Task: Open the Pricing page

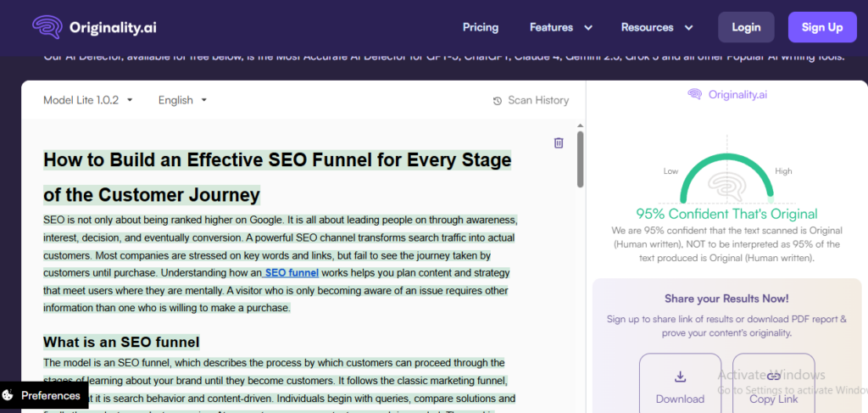Action: pos(481,27)
